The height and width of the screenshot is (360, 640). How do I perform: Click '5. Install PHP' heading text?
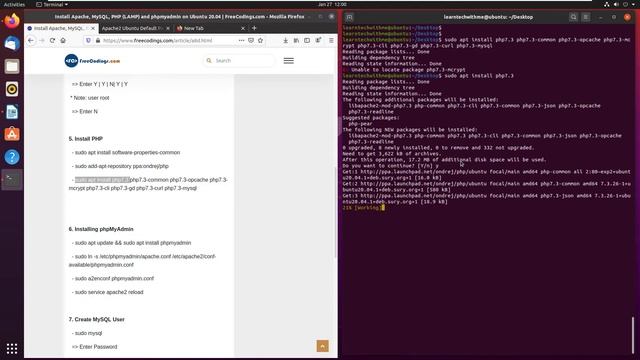pyautogui.click(x=86, y=139)
